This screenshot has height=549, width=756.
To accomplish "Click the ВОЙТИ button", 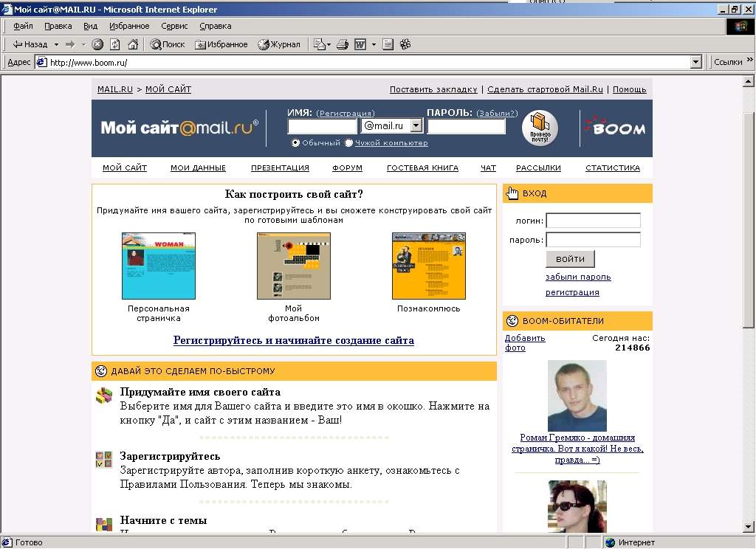I will (570, 259).
